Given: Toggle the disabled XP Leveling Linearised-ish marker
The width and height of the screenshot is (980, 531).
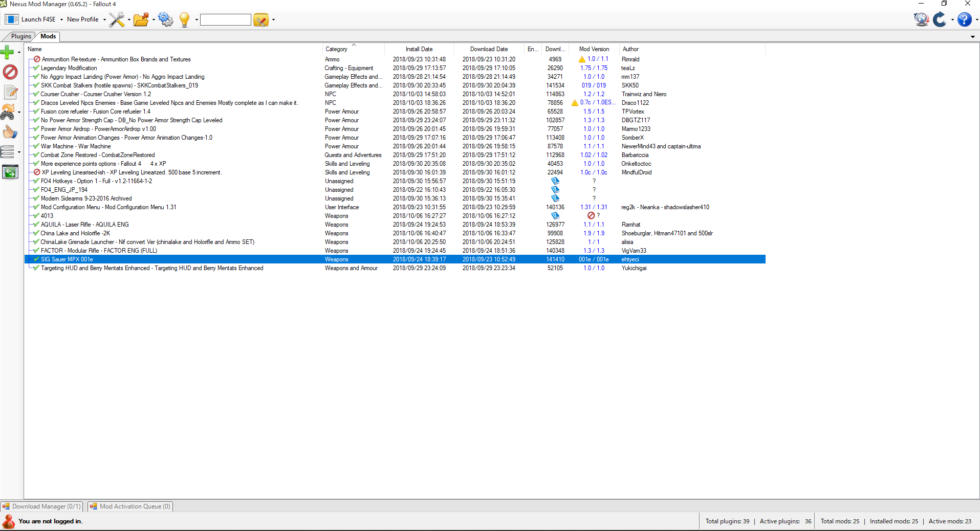Looking at the screenshot, I should click(x=37, y=172).
